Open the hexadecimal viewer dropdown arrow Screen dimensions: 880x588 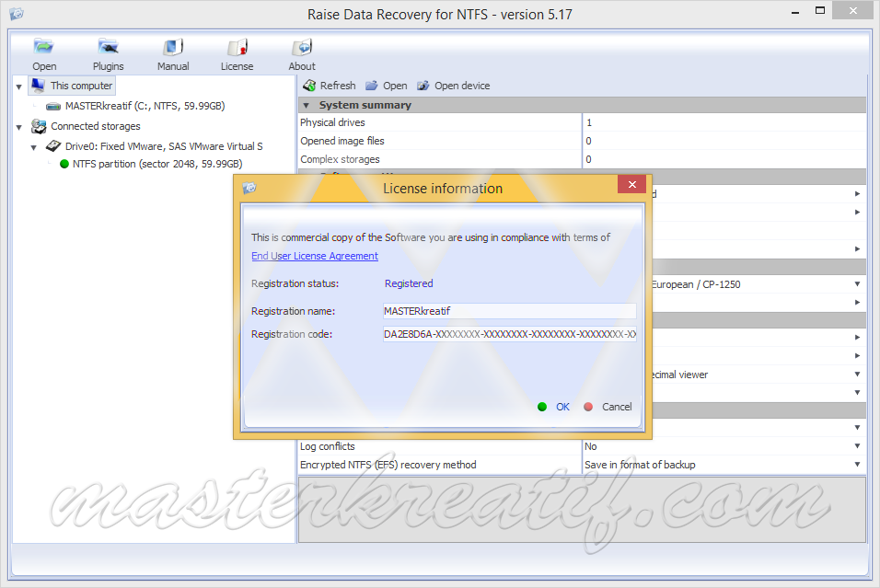(x=857, y=375)
